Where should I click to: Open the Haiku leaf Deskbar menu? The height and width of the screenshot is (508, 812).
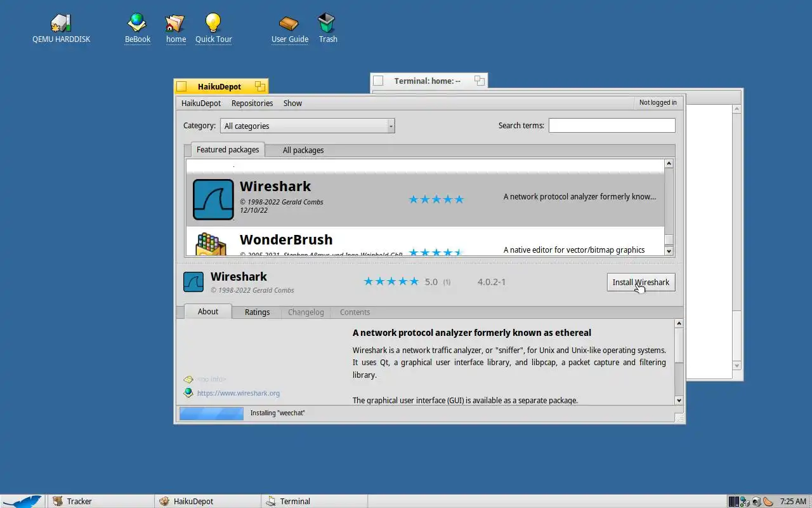pyautogui.click(x=22, y=501)
